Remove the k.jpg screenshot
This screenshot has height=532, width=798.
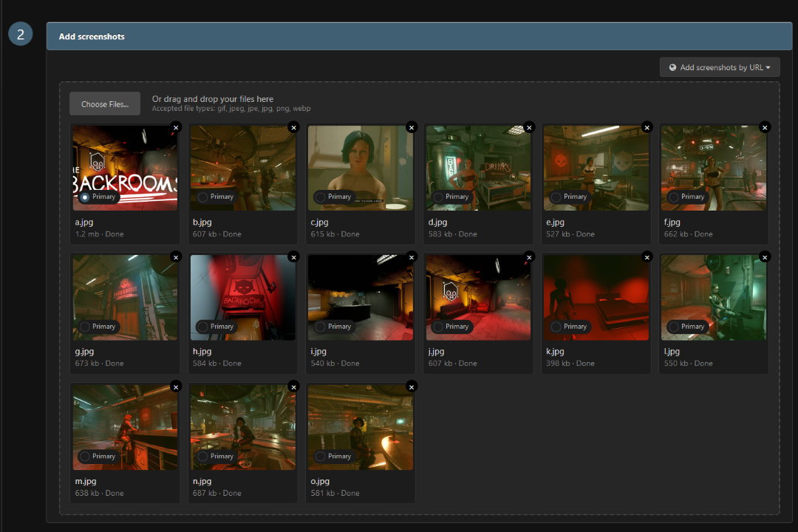click(x=647, y=257)
